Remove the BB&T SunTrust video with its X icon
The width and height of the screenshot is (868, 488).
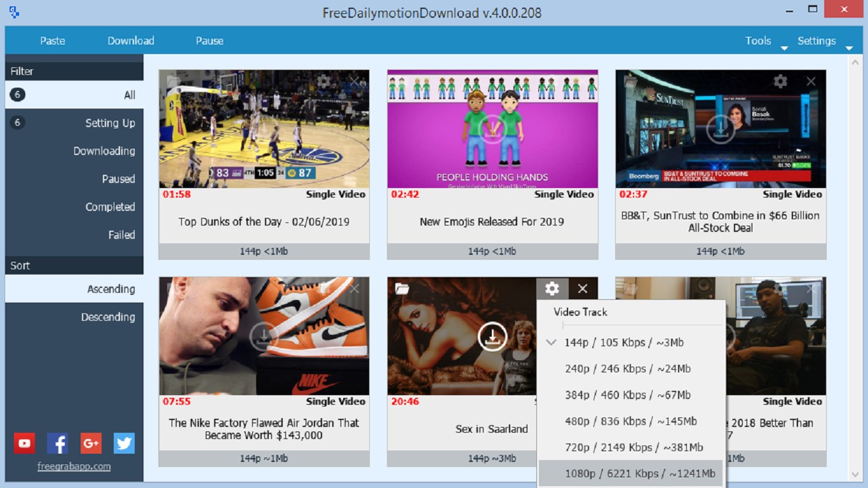pos(811,81)
